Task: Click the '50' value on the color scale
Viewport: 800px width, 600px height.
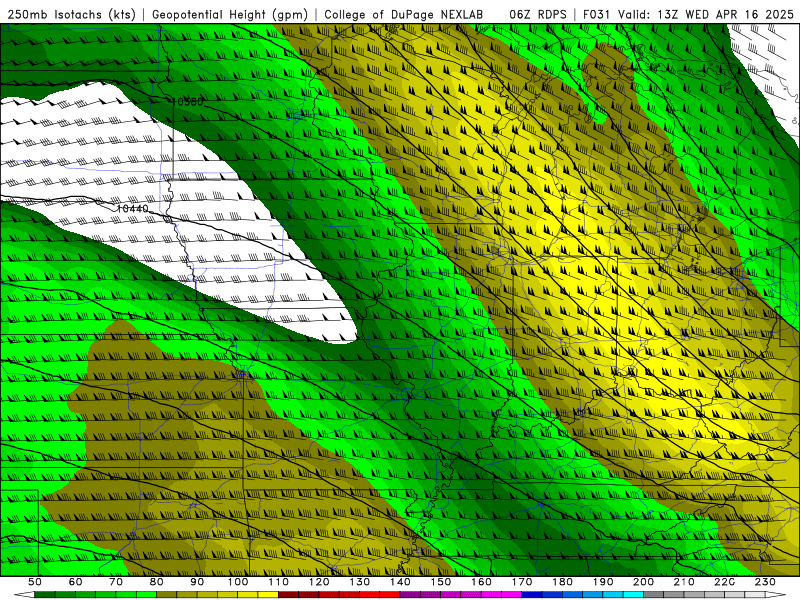Action: (35, 582)
